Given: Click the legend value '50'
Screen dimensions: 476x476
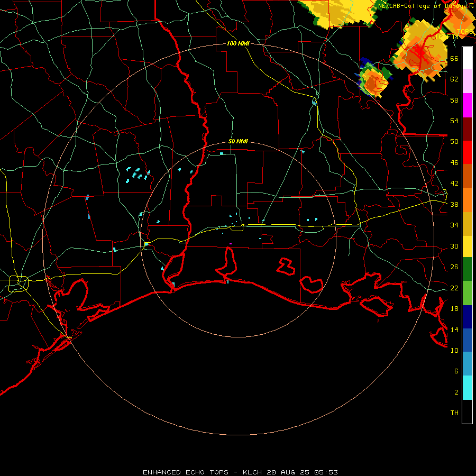Looking at the screenshot, I should (454, 142).
